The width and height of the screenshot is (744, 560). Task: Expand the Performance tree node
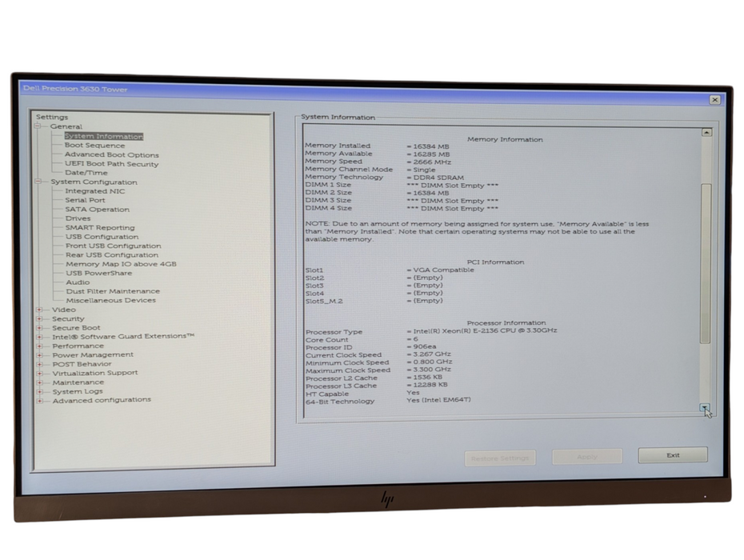(40, 346)
